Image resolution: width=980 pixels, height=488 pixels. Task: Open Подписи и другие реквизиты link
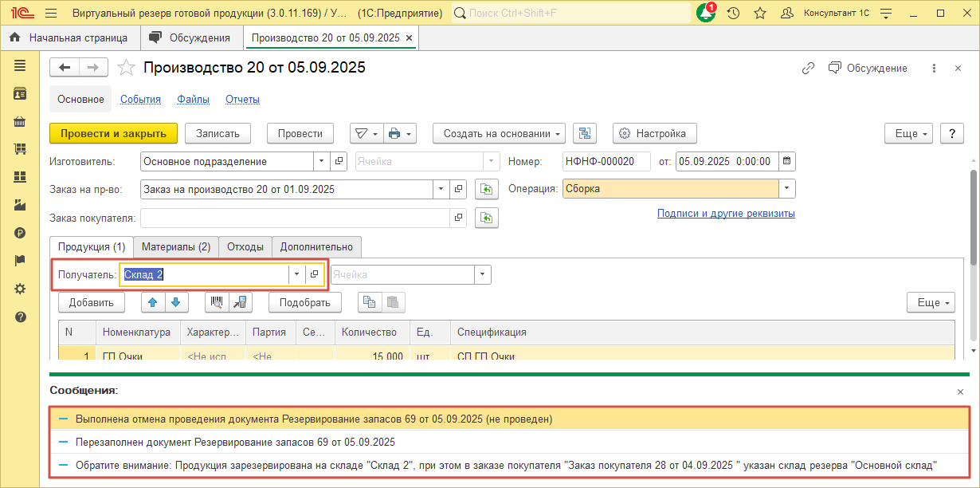tap(725, 214)
